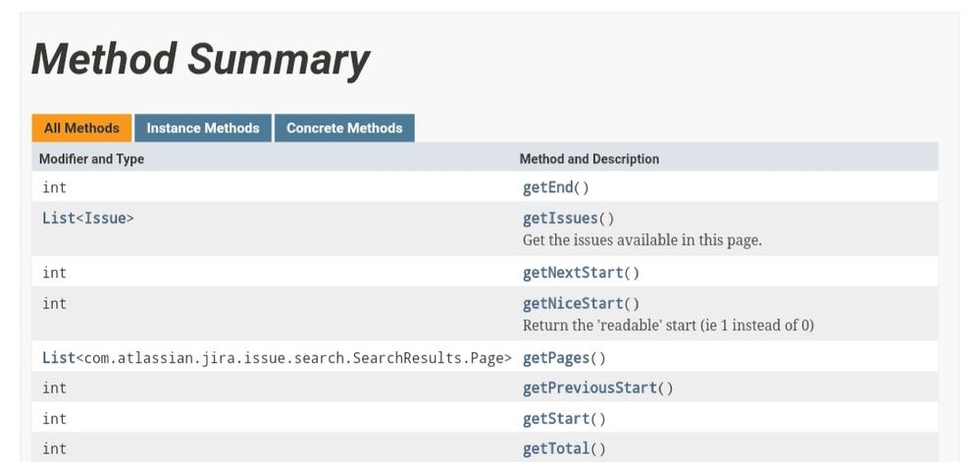Click the int type in the getNiceStart row
This screenshot has width=980, height=462.
pyautogui.click(x=54, y=303)
